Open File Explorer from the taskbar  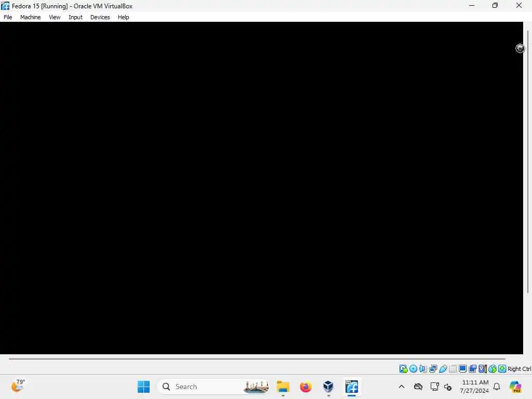283,387
